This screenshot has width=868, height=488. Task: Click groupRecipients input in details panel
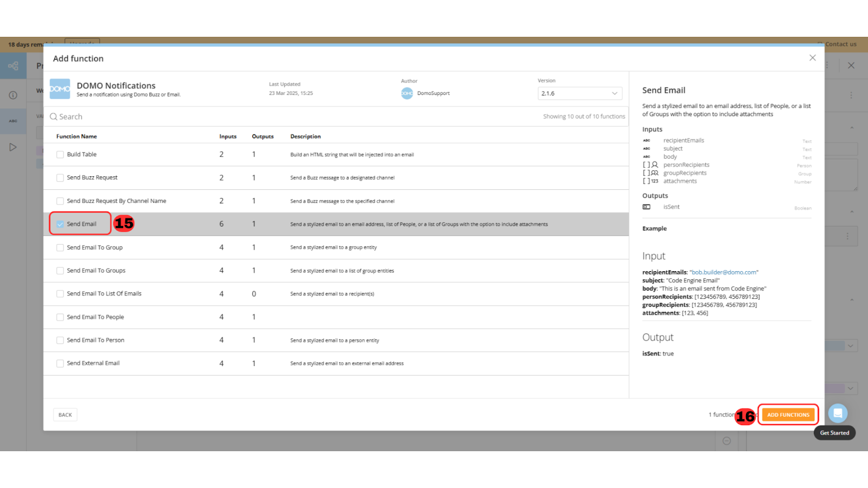685,173
